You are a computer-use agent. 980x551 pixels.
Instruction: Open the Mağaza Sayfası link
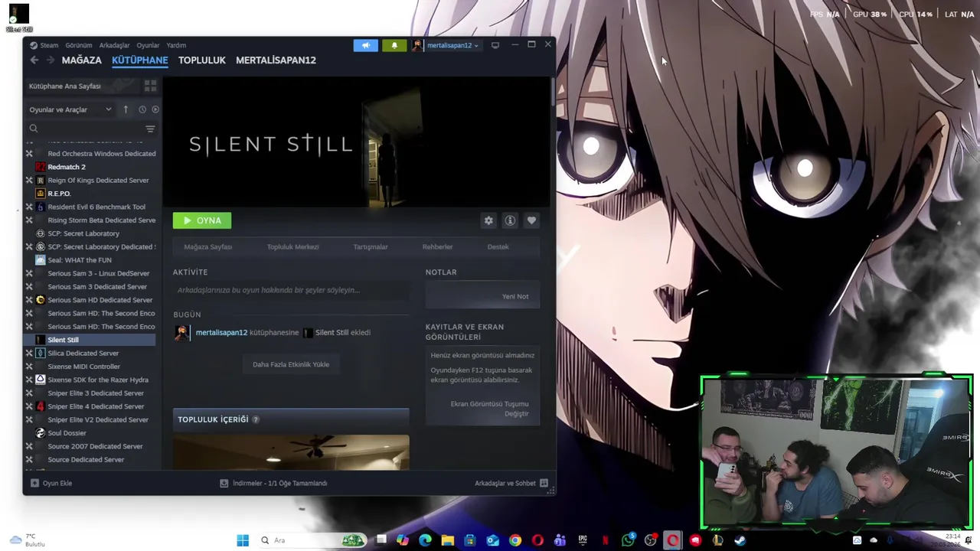pos(207,247)
